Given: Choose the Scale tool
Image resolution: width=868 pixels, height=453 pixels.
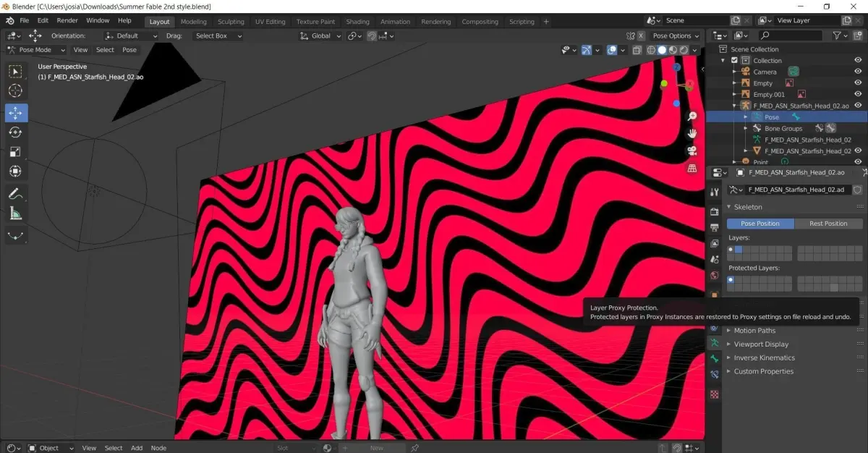Looking at the screenshot, I should click(x=16, y=152).
